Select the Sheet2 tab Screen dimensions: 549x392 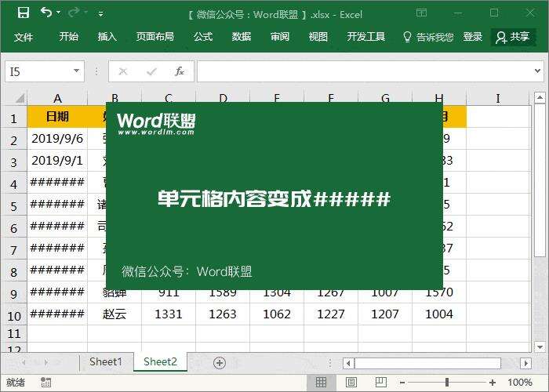(160, 361)
